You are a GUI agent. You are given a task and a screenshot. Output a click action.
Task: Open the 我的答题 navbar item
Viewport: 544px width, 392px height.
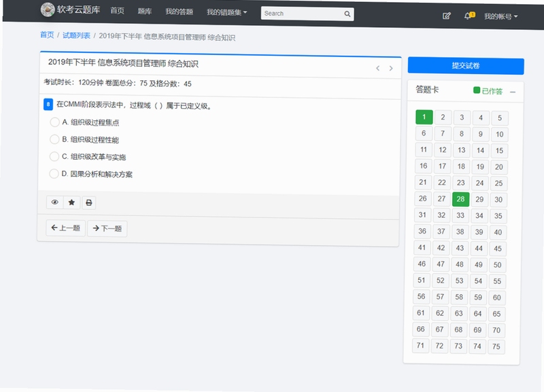pos(179,12)
